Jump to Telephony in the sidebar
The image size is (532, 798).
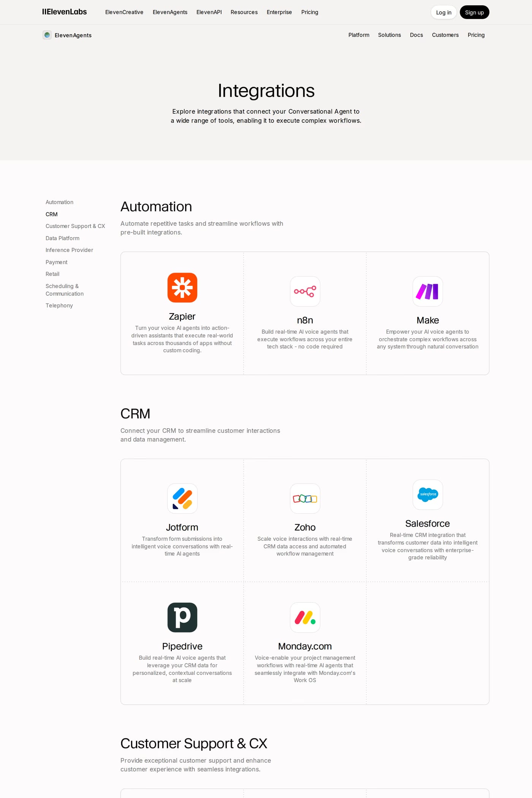pos(59,306)
